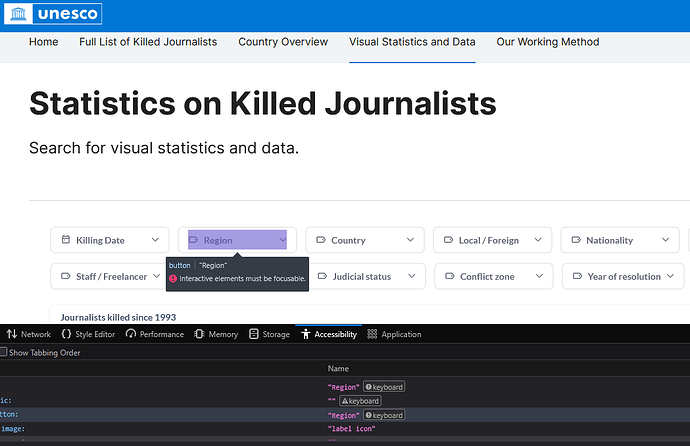This screenshot has height=446, width=690.
Task: Click the Statistics on Killed Journalists heading
Action: coord(263,104)
